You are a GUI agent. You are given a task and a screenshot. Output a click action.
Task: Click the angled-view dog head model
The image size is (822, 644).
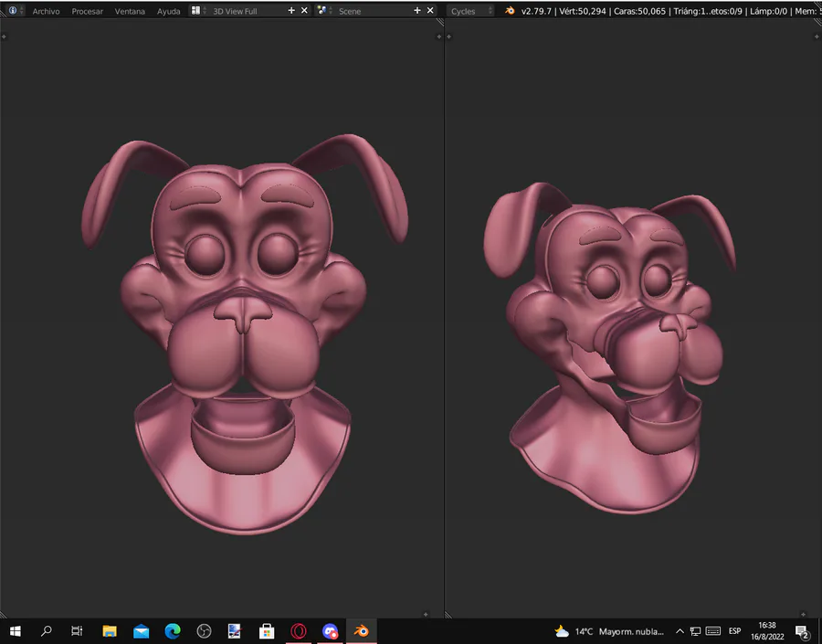pos(610,347)
